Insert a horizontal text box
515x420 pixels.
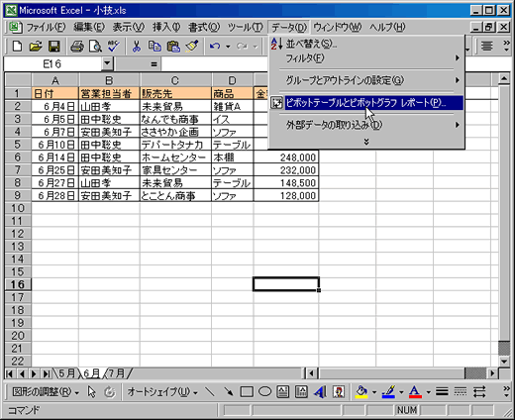(x=283, y=392)
